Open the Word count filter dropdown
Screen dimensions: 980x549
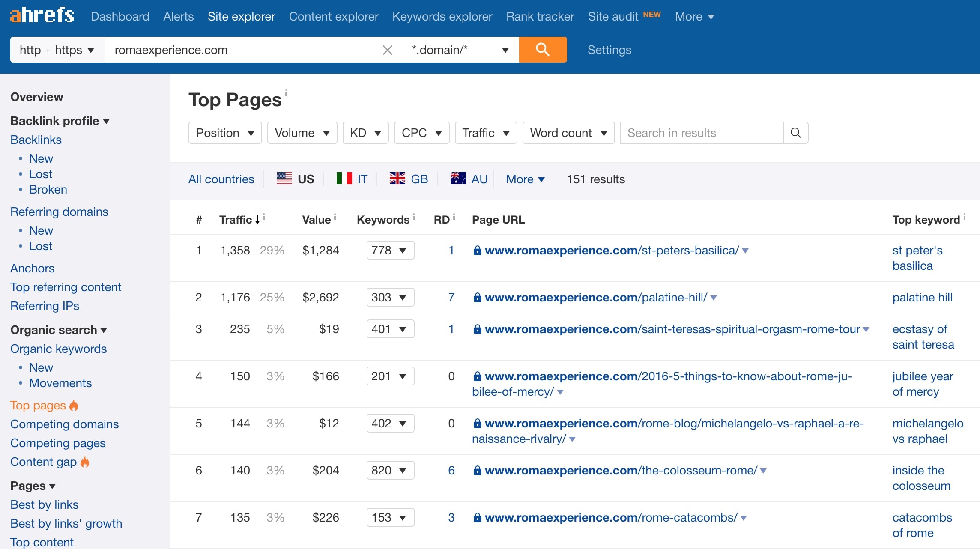pyautogui.click(x=568, y=133)
